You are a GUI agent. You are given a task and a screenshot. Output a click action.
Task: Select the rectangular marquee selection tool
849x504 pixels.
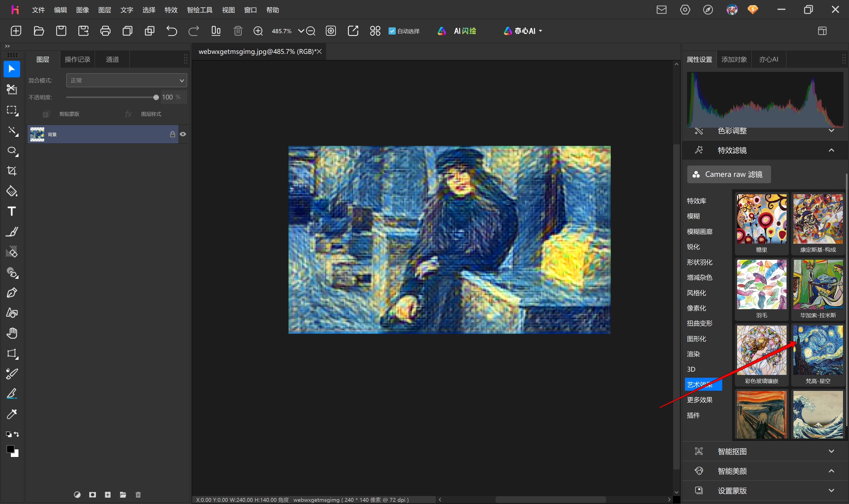(x=12, y=110)
